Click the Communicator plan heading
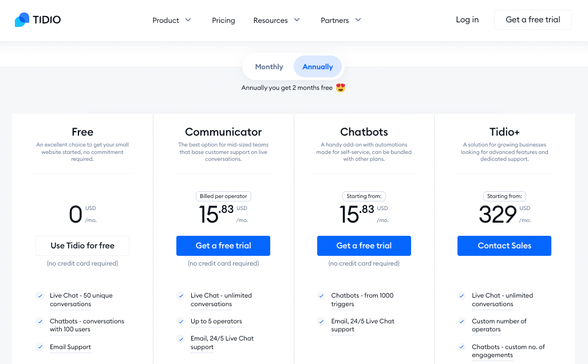This screenshot has width=588, height=364. (x=223, y=132)
